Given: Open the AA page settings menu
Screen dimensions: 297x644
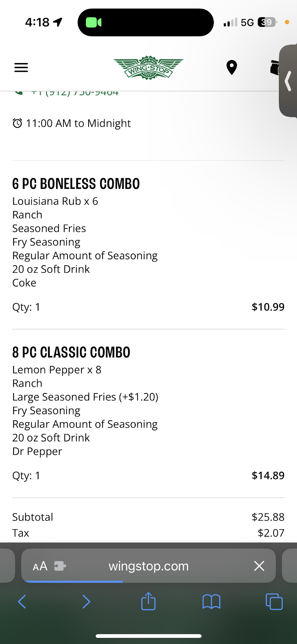Looking at the screenshot, I should [x=40, y=566].
